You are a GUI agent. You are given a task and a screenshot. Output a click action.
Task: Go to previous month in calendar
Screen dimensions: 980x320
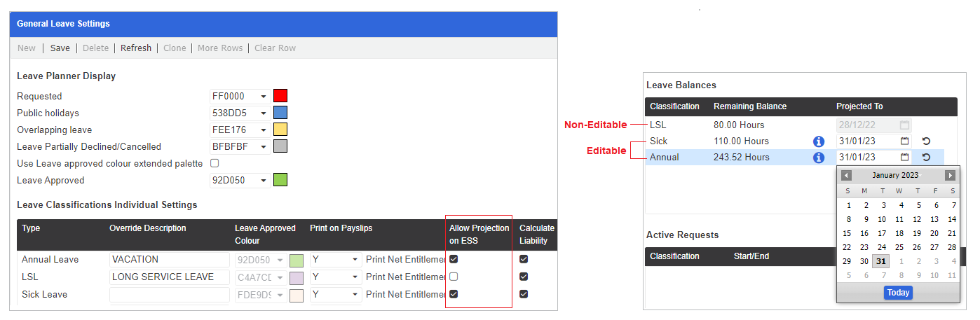coord(846,176)
